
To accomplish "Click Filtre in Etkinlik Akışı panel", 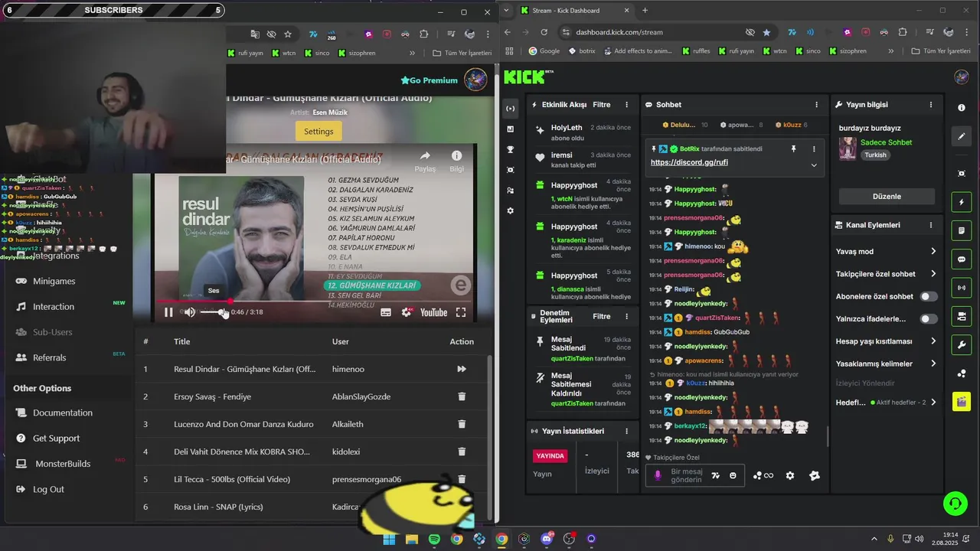I will coord(602,105).
